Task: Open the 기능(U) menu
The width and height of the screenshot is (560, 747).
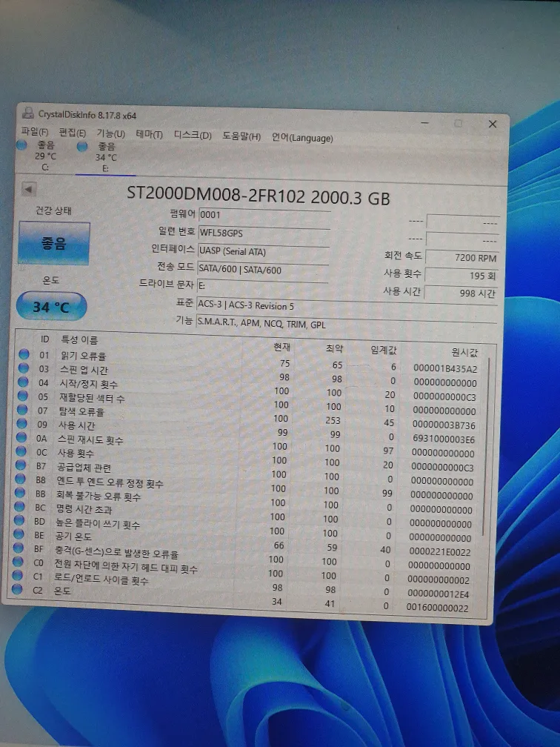Action: click(x=110, y=134)
